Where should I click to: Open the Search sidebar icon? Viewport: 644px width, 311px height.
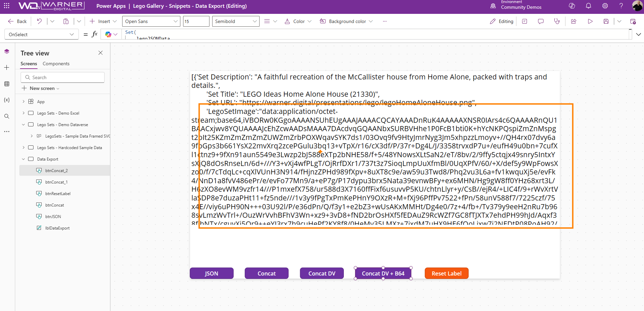(x=7, y=116)
